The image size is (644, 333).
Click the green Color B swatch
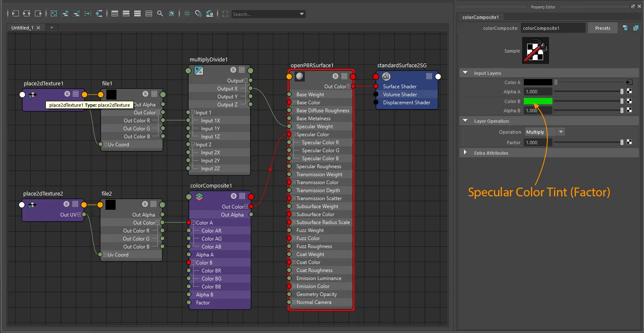[538, 101]
